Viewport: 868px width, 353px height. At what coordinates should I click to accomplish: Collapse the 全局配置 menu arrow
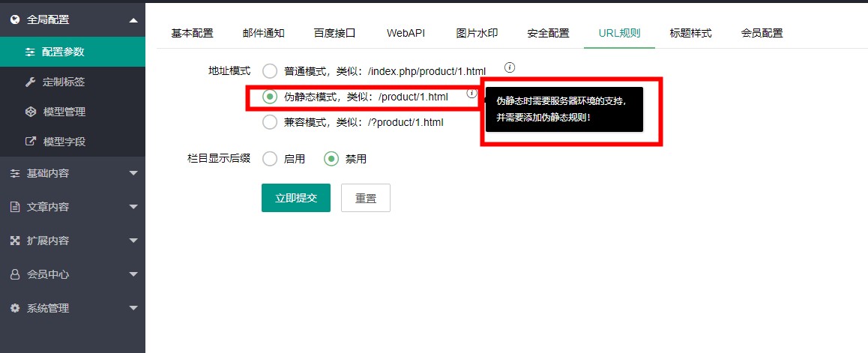coord(133,20)
